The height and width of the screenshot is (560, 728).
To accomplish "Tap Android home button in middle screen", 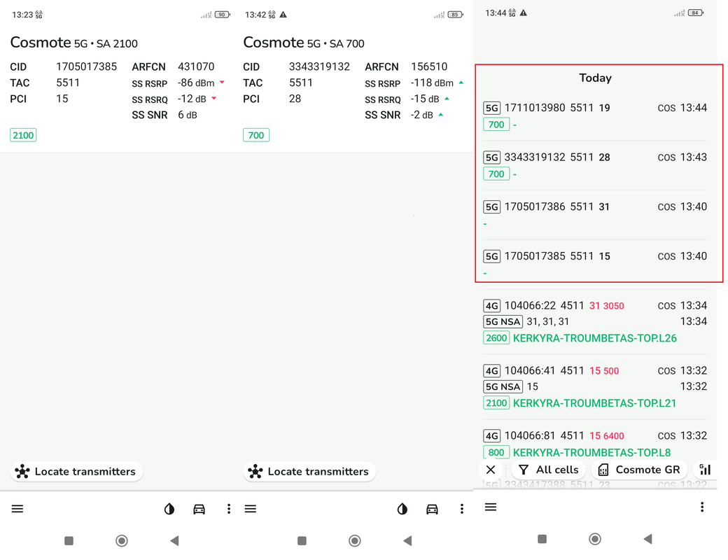I will [x=355, y=540].
